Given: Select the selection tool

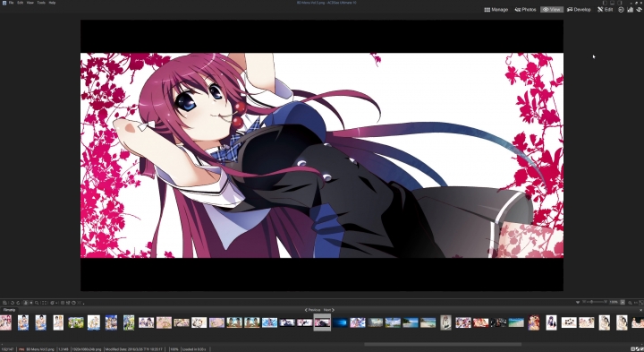Looking at the screenshot, I should click(x=31, y=303).
